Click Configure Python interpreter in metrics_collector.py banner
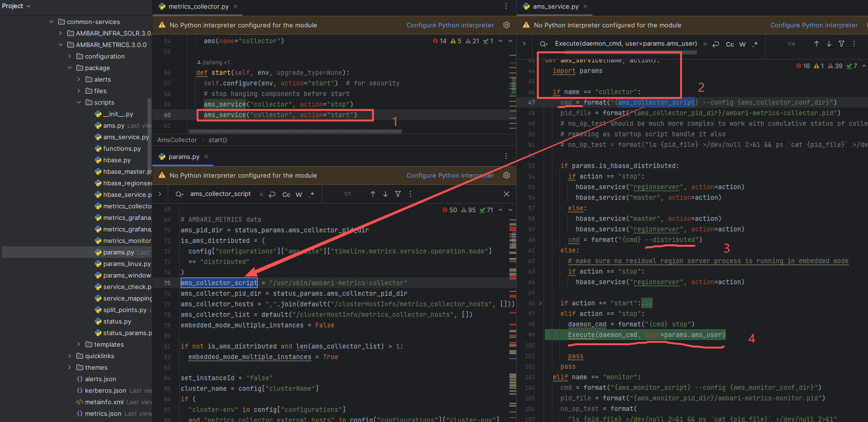868x422 pixels. 450,25
